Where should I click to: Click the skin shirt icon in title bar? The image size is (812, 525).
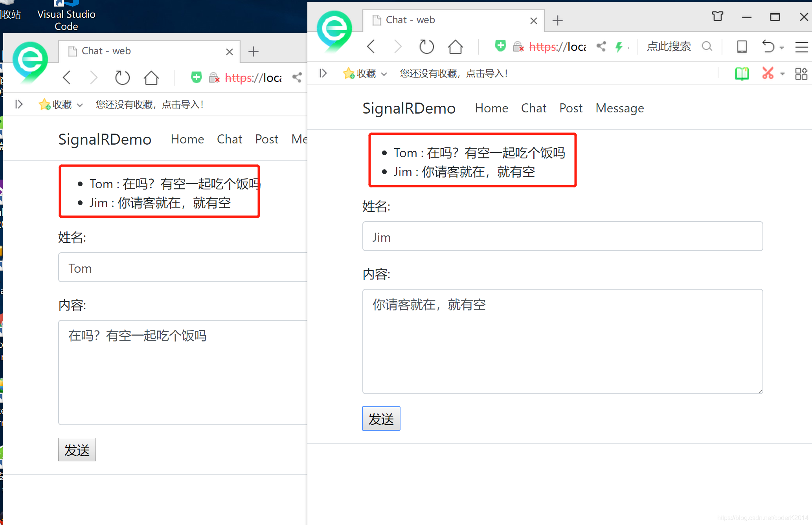(717, 17)
